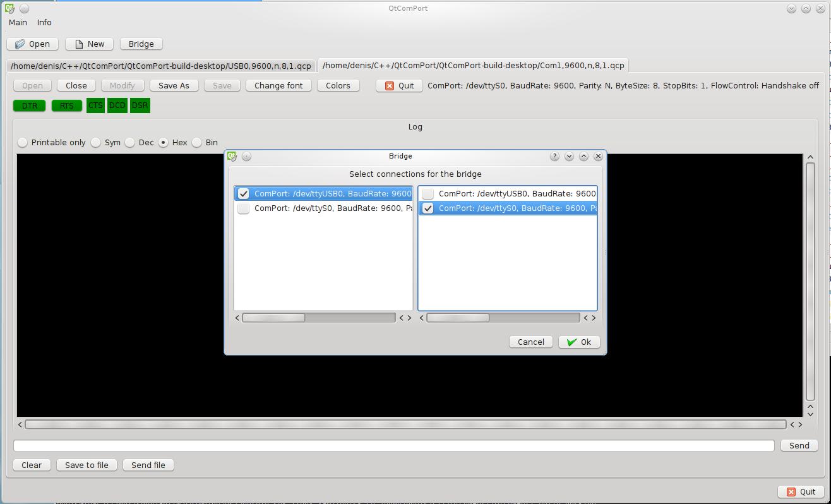Toggle the DTR signal indicator
The width and height of the screenshot is (831, 504).
(30, 105)
